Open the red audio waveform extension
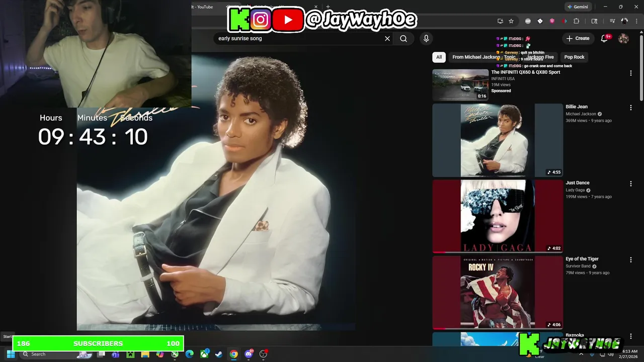The height and width of the screenshot is (362, 644). pyautogui.click(x=564, y=21)
